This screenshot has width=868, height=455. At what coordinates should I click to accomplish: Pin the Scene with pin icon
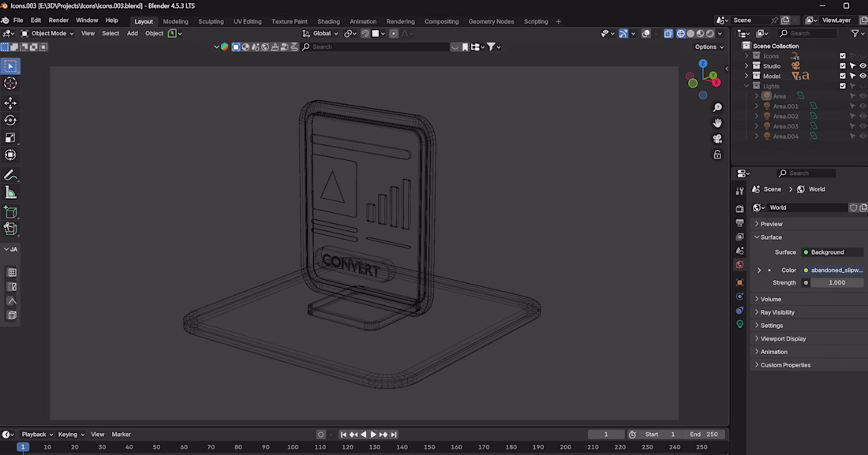click(774, 21)
